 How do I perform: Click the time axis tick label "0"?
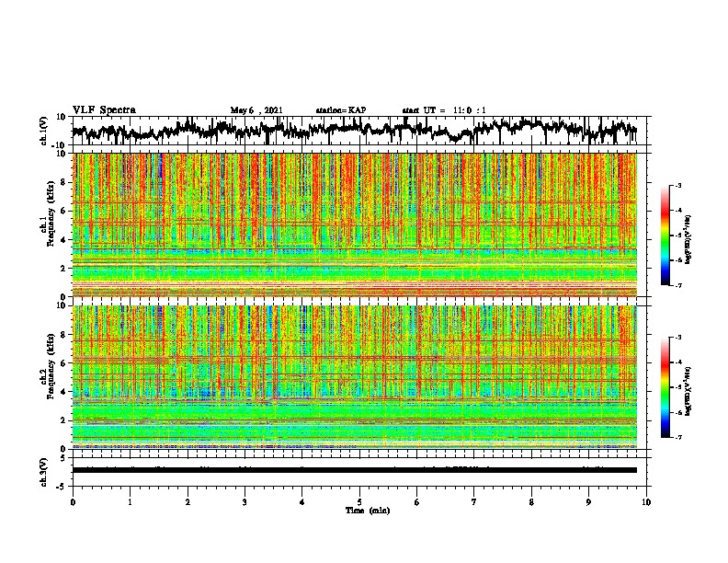click(73, 502)
